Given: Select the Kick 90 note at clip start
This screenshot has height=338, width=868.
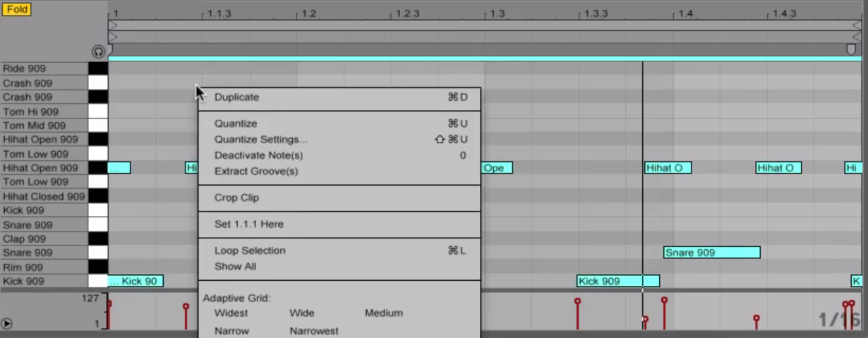Looking at the screenshot, I should tap(135, 281).
